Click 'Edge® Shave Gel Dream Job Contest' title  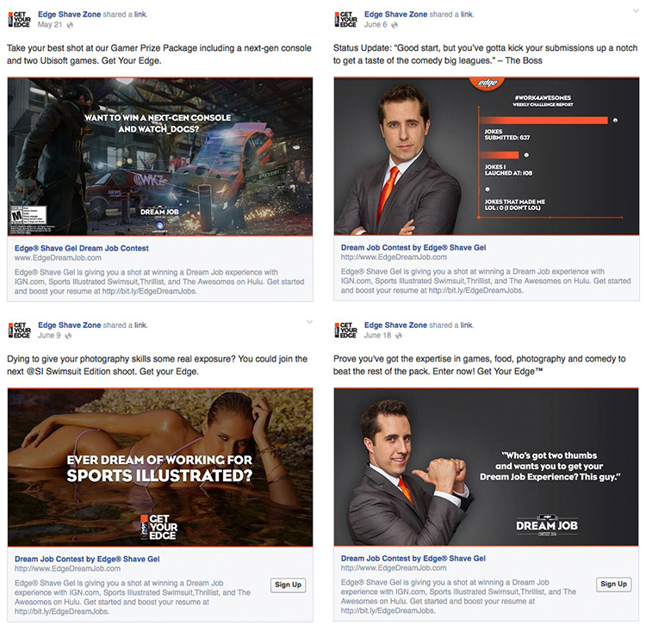82,248
